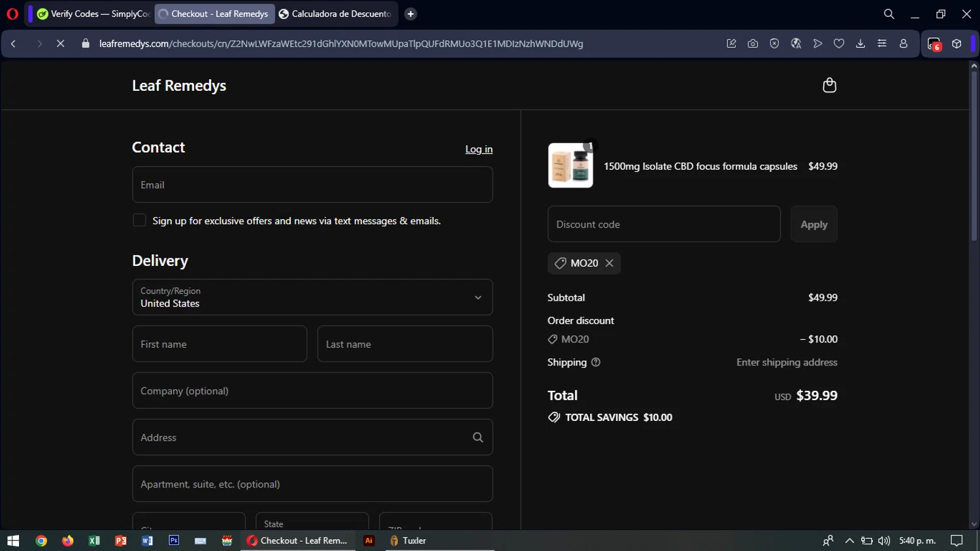The width and height of the screenshot is (980, 551).
Task: Switch to Checkout - Leaf Remedys tab
Action: coord(214,14)
